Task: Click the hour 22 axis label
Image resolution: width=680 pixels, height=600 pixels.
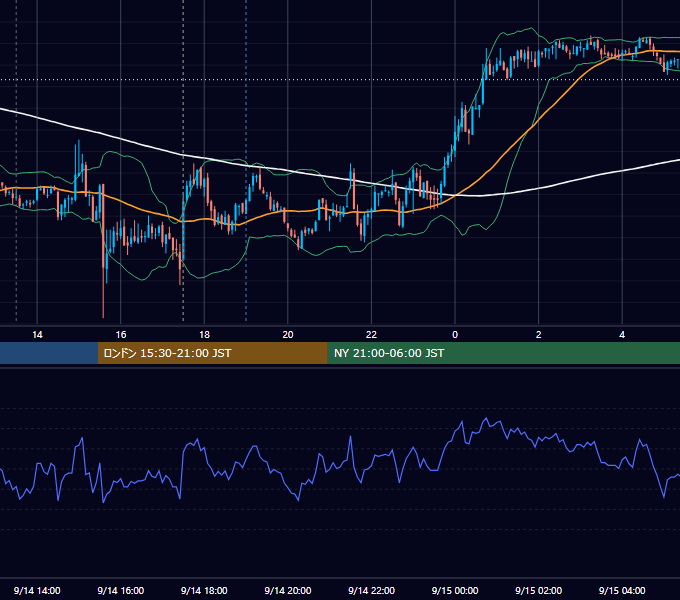Action: click(x=371, y=334)
